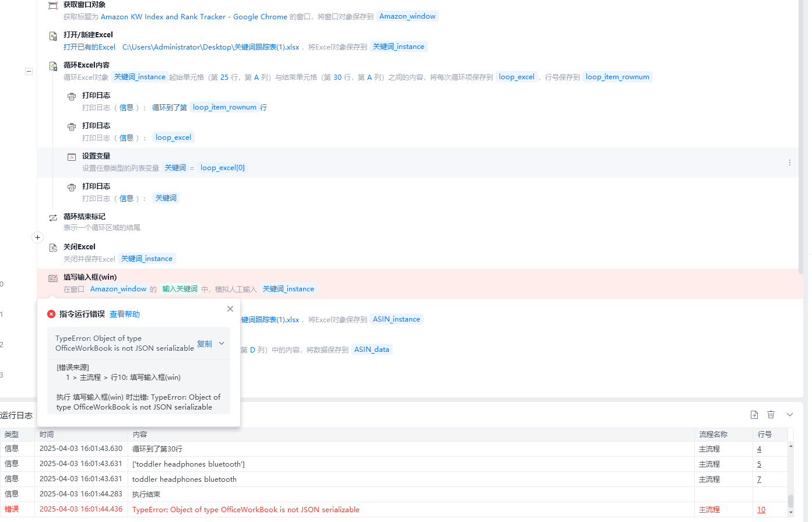Select the 填写输入框(win) step icon
The image size is (812, 522).
coord(53,278)
